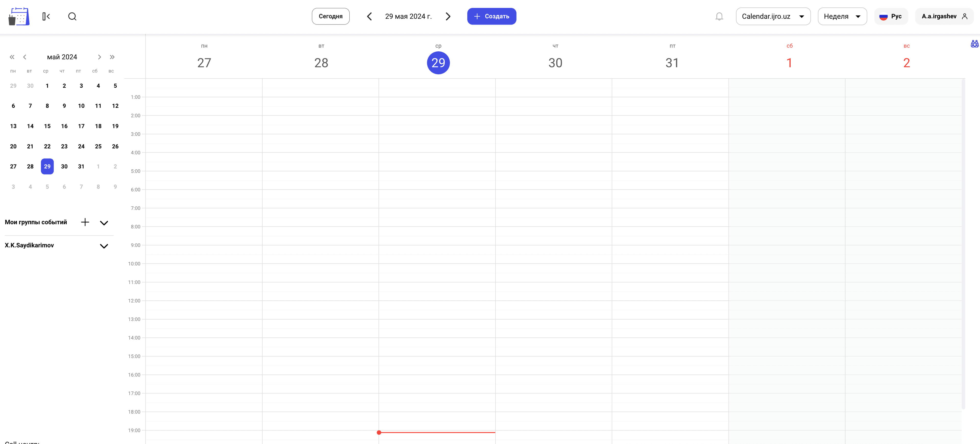Jump back one year in mini calendar
The height and width of the screenshot is (444, 980).
coord(12,57)
